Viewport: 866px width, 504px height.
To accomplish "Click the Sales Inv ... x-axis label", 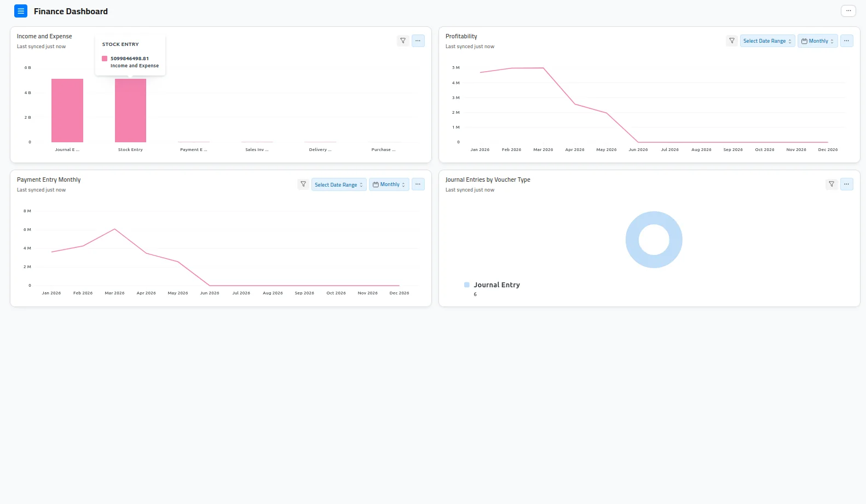I will 257,150.
